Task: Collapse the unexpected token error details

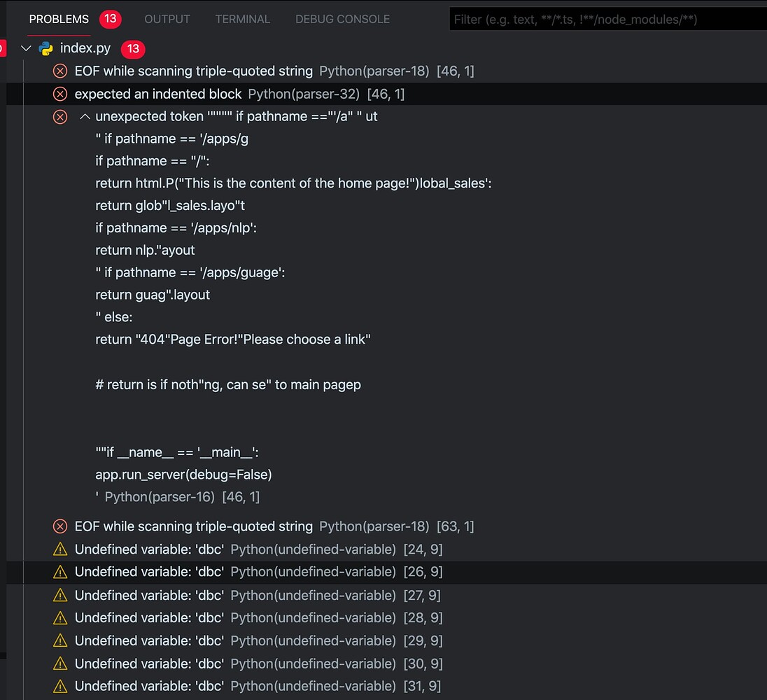Action: pos(85,116)
